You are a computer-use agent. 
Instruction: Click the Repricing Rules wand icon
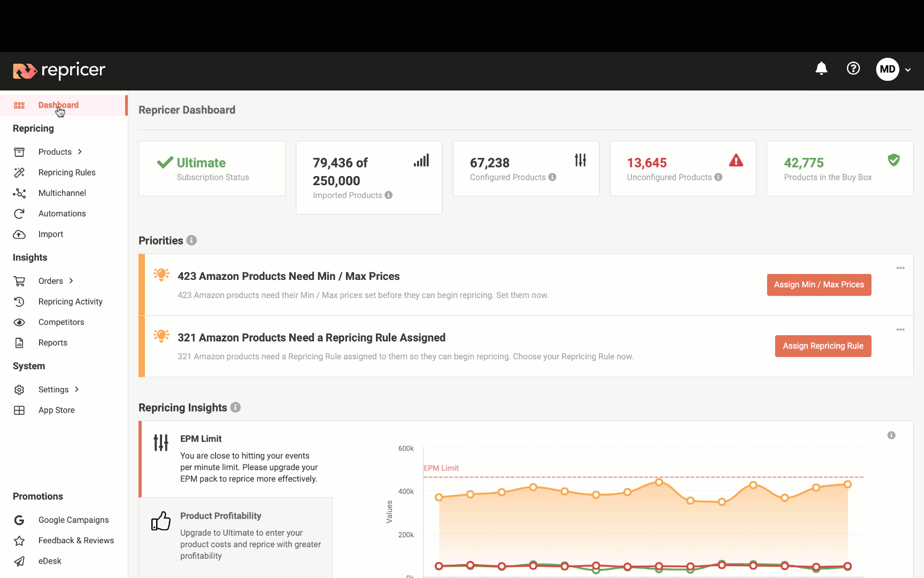(19, 172)
